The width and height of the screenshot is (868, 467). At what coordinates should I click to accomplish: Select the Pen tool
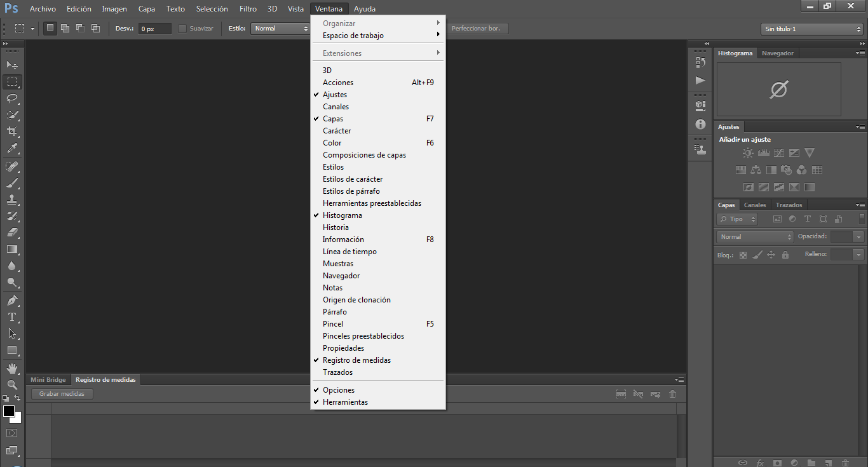click(x=12, y=300)
